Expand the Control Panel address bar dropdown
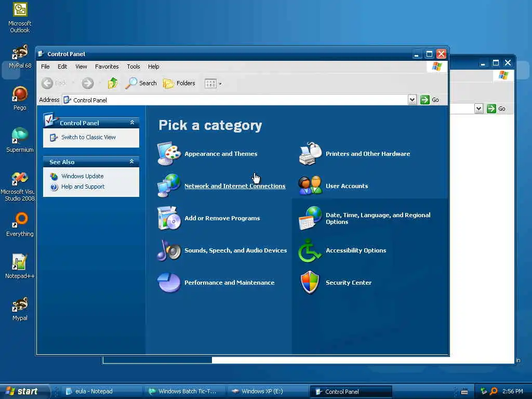Screen dimensions: 532x399 click(x=412, y=100)
